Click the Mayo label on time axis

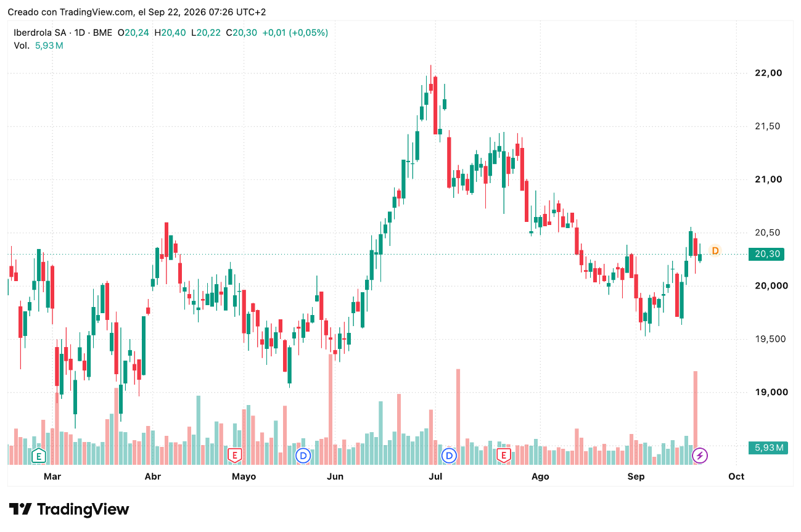[x=244, y=477]
